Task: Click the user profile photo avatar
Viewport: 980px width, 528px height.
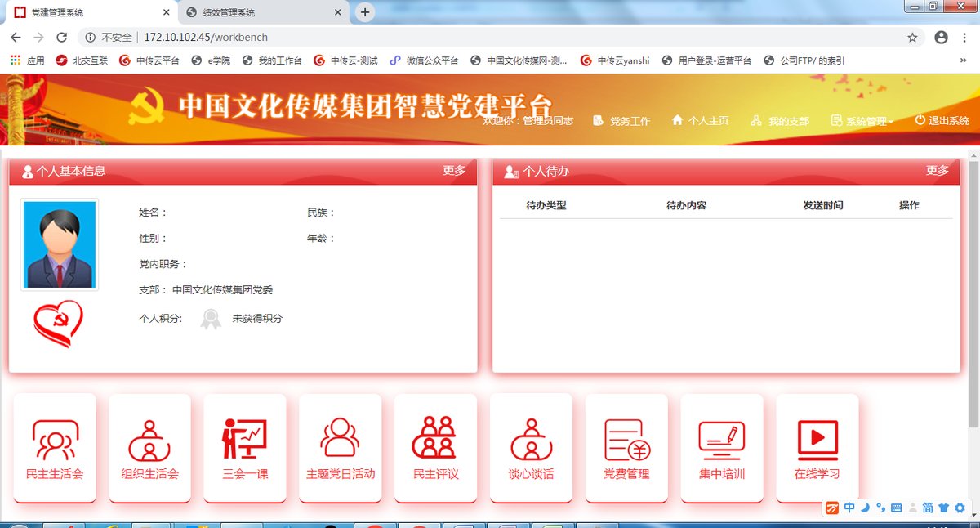Action: coord(60,244)
